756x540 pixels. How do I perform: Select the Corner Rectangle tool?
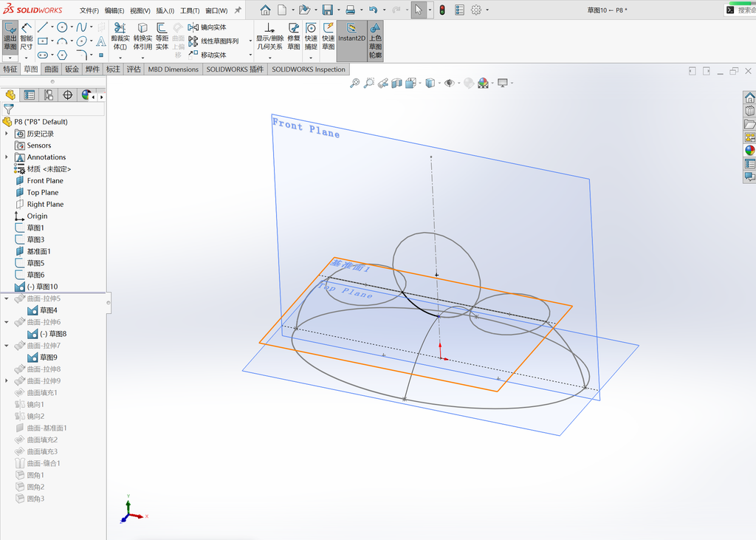point(42,41)
